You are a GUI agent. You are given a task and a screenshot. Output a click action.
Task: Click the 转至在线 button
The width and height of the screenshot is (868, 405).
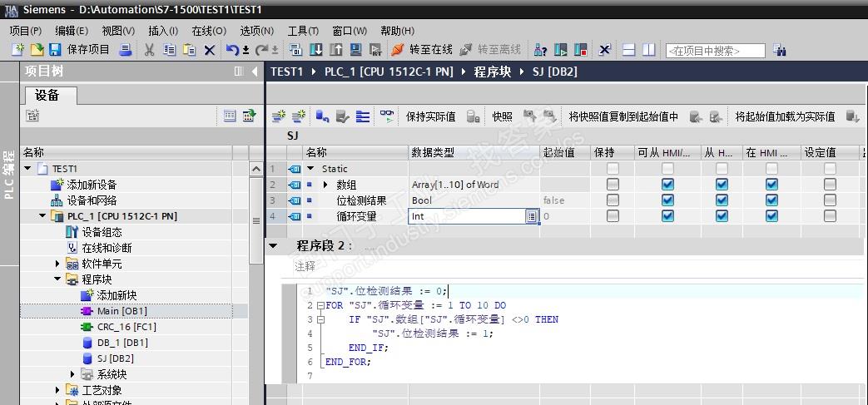[x=423, y=50]
